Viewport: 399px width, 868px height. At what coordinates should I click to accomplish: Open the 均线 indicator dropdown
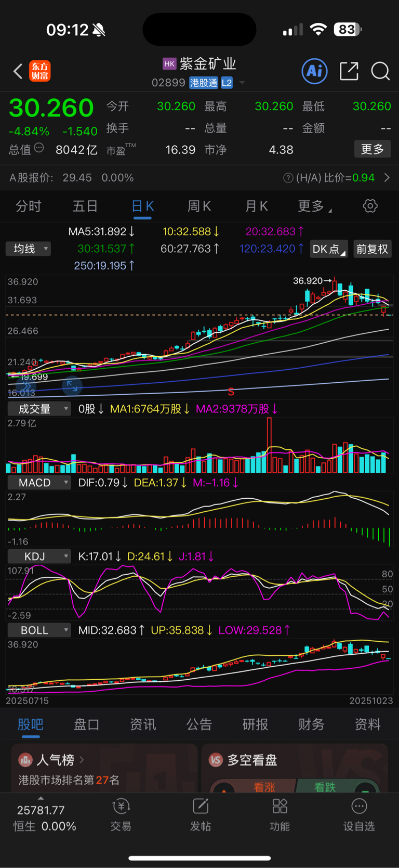point(28,249)
